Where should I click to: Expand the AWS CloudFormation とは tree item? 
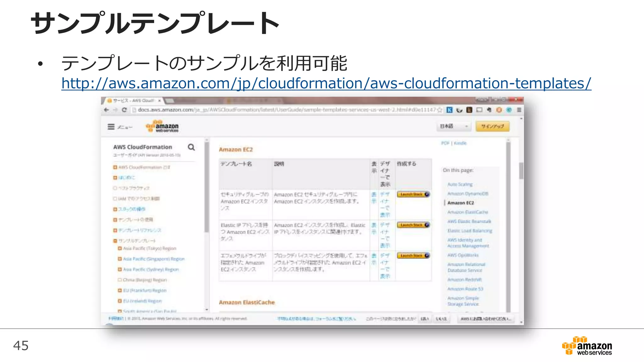point(115,167)
